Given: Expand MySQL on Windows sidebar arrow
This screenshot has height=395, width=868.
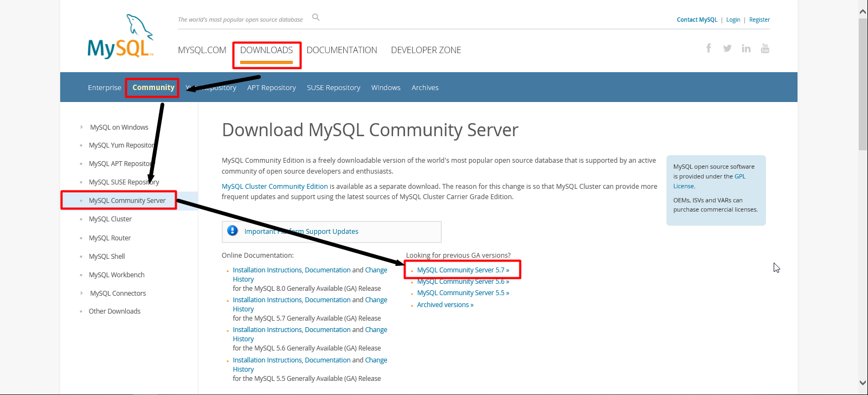Looking at the screenshot, I should tap(82, 127).
